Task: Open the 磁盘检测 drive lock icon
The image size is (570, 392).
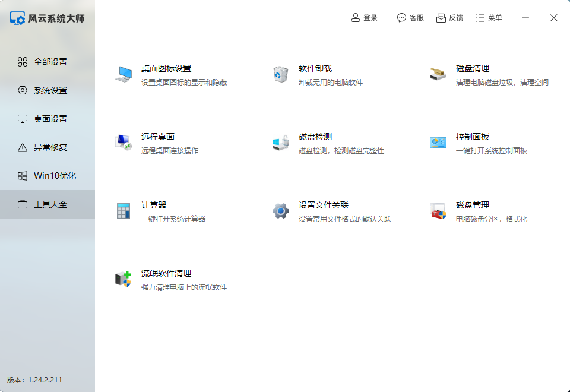Action: click(281, 143)
